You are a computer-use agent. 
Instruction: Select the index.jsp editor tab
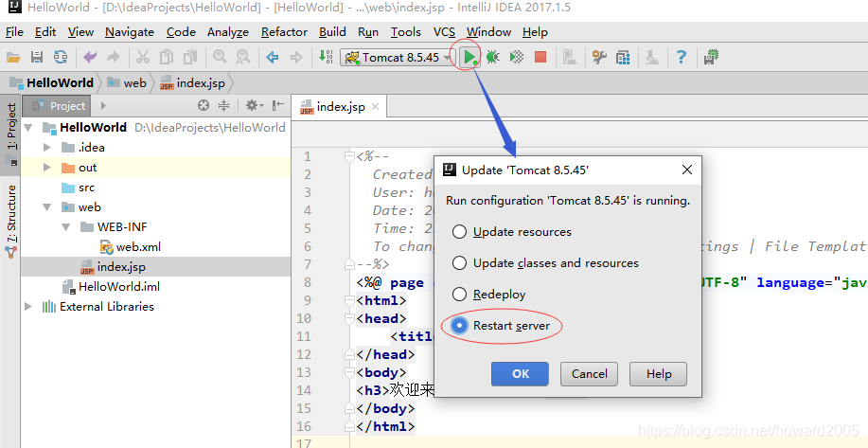pos(339,107)
